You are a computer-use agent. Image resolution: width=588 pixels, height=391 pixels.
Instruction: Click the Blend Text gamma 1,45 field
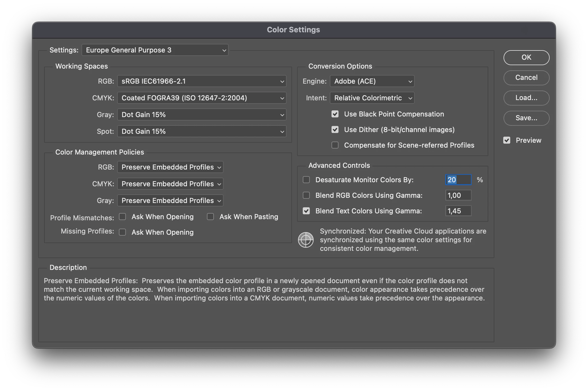[x=458, y=211]
